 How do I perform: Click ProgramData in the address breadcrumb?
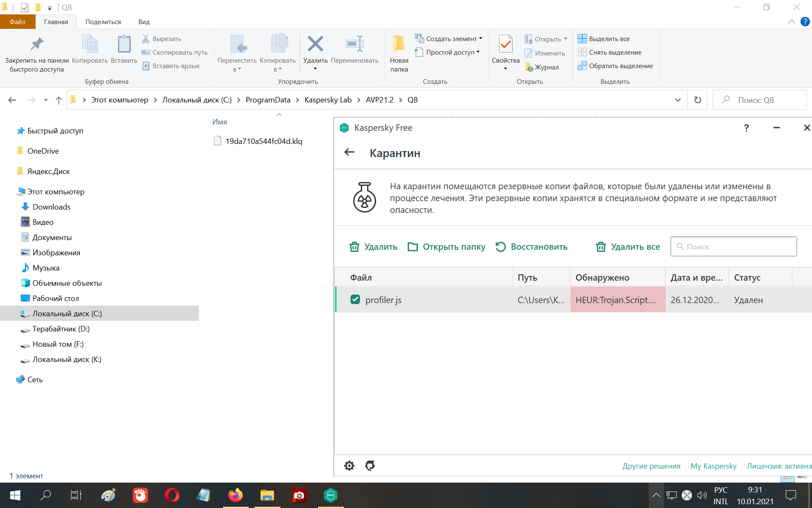point(268,100)
